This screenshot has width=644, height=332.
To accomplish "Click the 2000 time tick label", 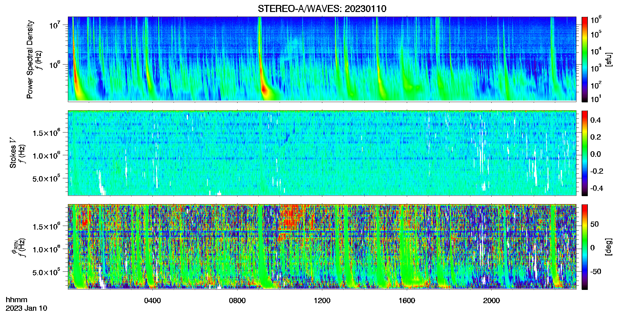I will 491,301.
